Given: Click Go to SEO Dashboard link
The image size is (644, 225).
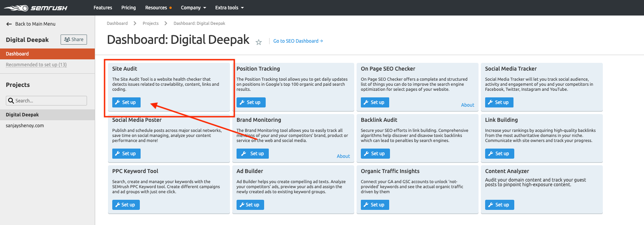Looking at the screenshot, I should [298, 41].
